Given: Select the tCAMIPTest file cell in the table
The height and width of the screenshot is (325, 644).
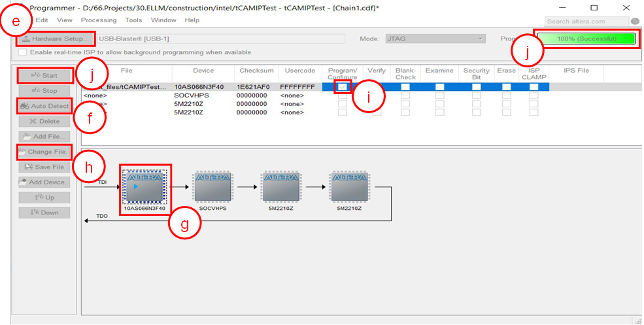Looking at the screenshot, I should [126, 87].
